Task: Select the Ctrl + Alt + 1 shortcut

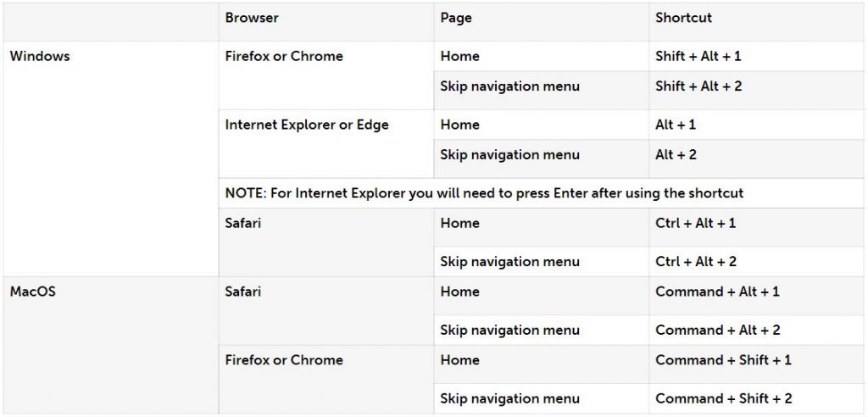Action: 696,224
